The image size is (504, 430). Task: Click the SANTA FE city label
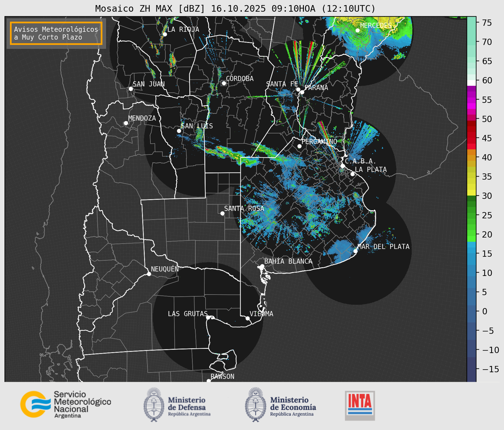pos(282,84)
